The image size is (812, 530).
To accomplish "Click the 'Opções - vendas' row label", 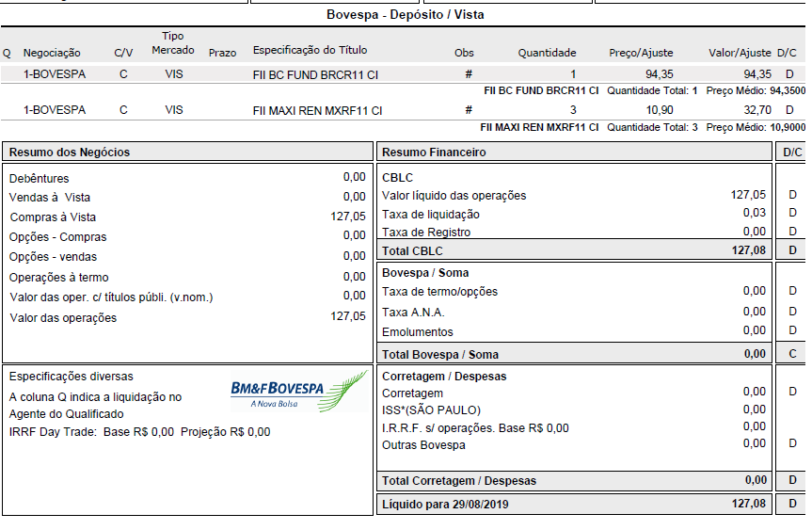I will click(x=53, y=257).
